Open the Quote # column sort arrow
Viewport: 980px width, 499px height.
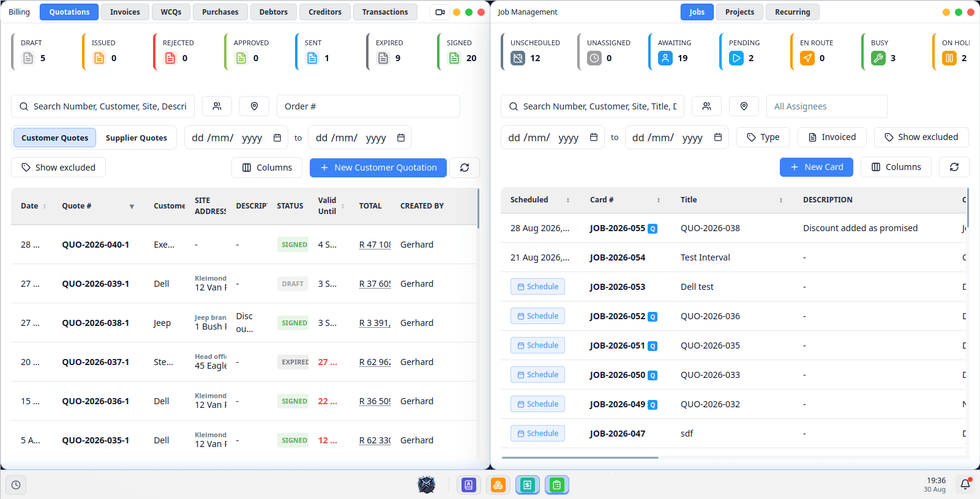point(132,207)
